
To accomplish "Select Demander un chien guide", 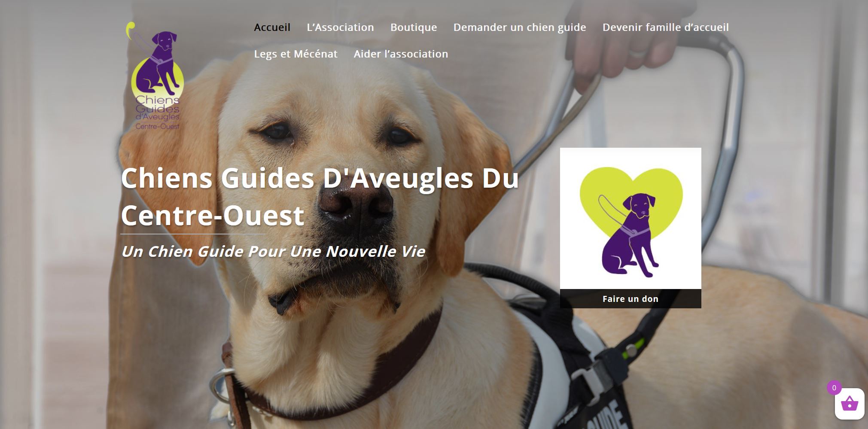I will 520,27.
